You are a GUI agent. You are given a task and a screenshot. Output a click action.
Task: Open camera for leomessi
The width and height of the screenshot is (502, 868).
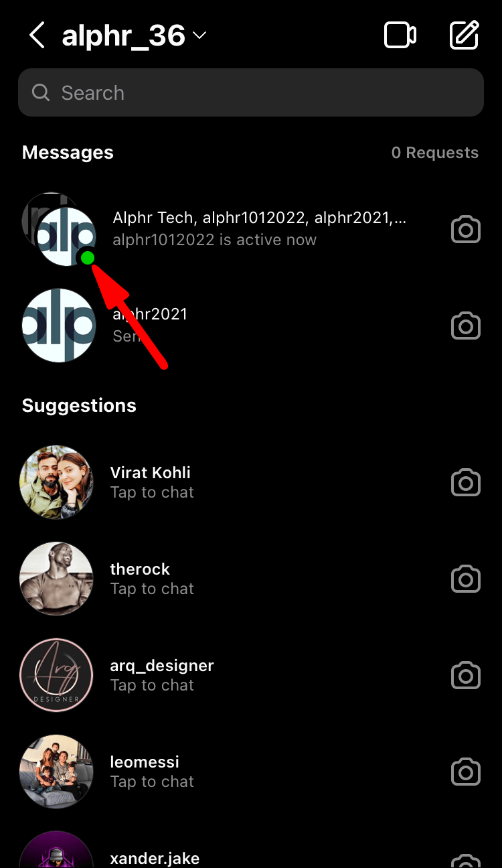466,772
